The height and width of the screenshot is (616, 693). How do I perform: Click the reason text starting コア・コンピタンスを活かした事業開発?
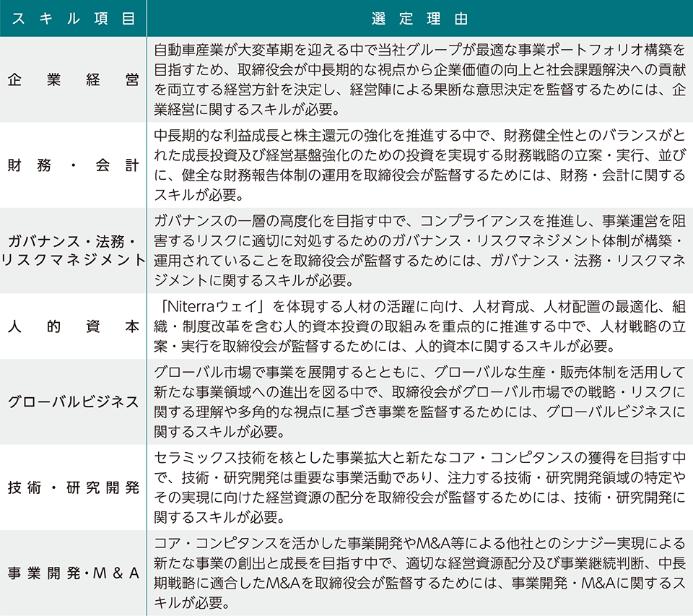419,573
